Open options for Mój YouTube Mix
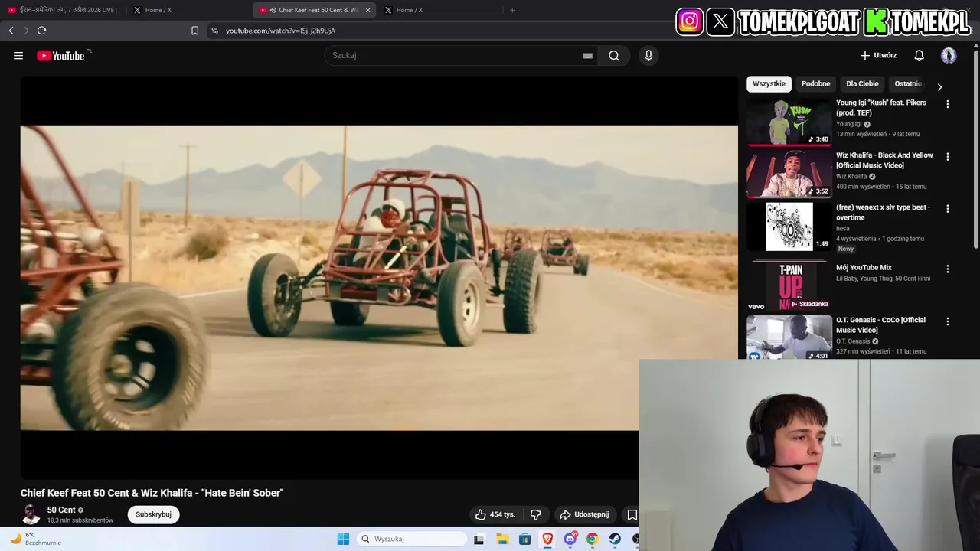 click(947, 269)
